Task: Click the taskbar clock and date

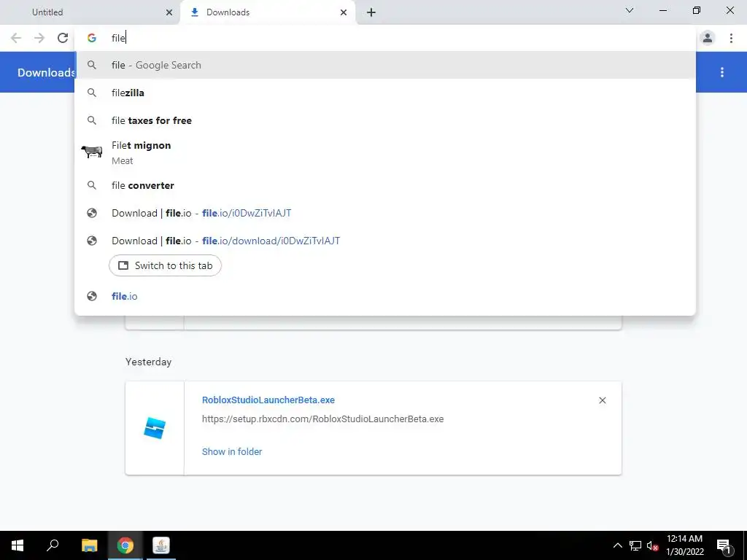Action: pos(684,545)
